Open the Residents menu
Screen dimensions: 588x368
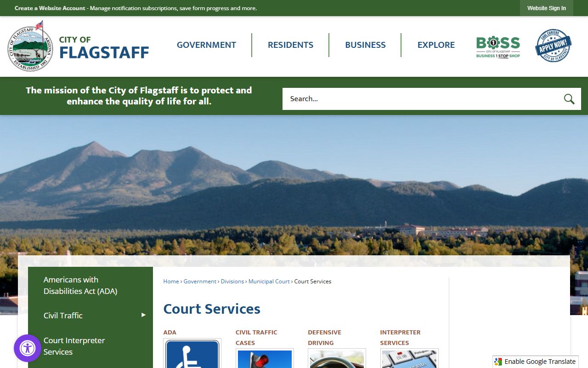290,45
